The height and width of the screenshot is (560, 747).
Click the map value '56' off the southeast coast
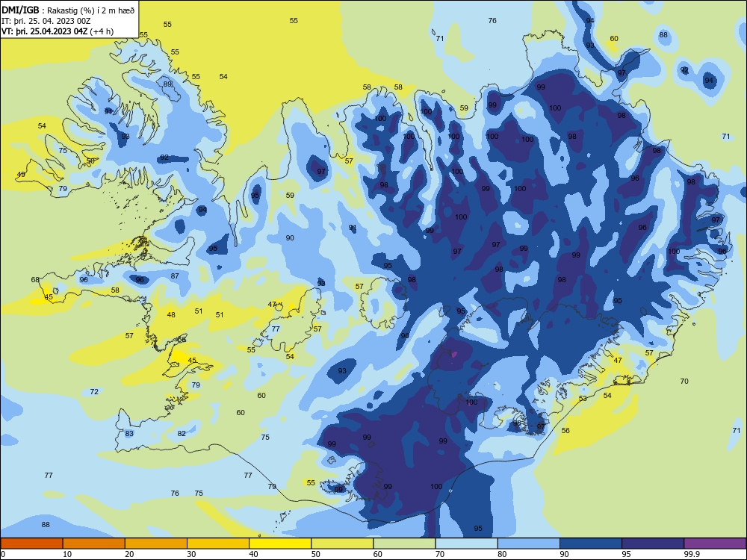click(x=565, y=431)
